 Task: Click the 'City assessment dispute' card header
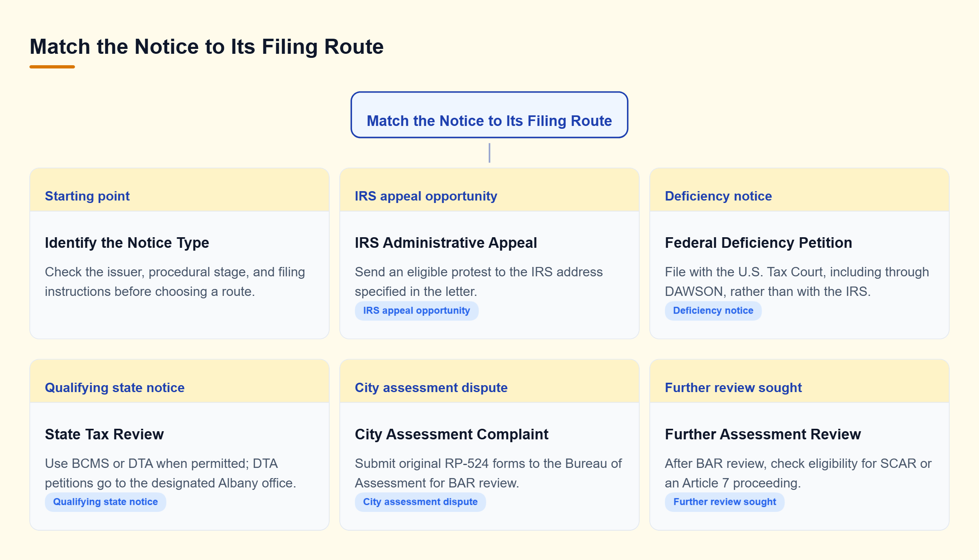pos(489,381)
